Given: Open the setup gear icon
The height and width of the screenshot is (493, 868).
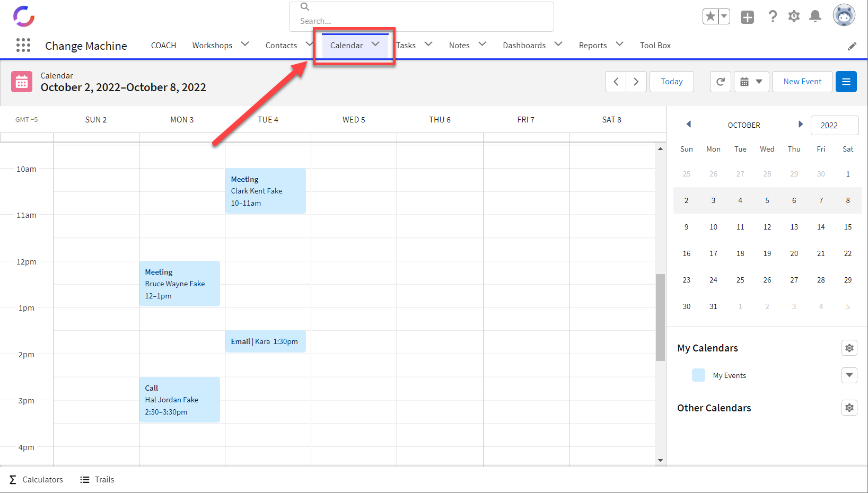Looking at the screenshot, I should tap(794, 16).
